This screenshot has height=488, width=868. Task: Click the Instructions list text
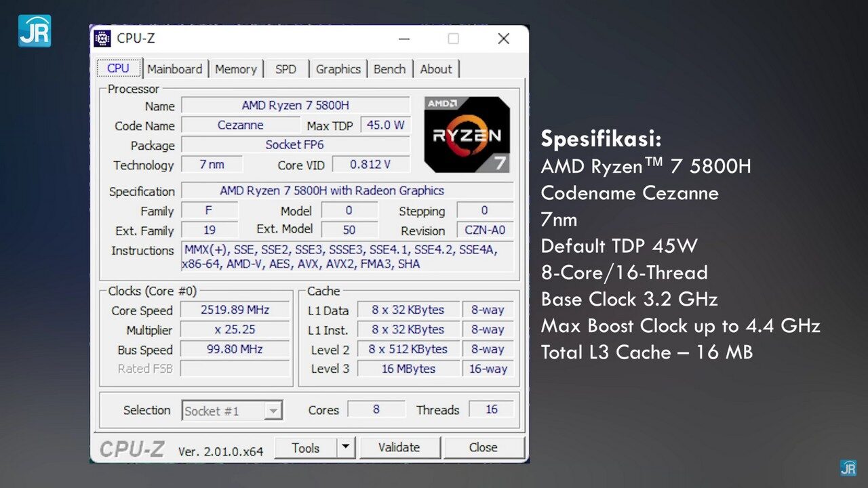pos(347,257)
